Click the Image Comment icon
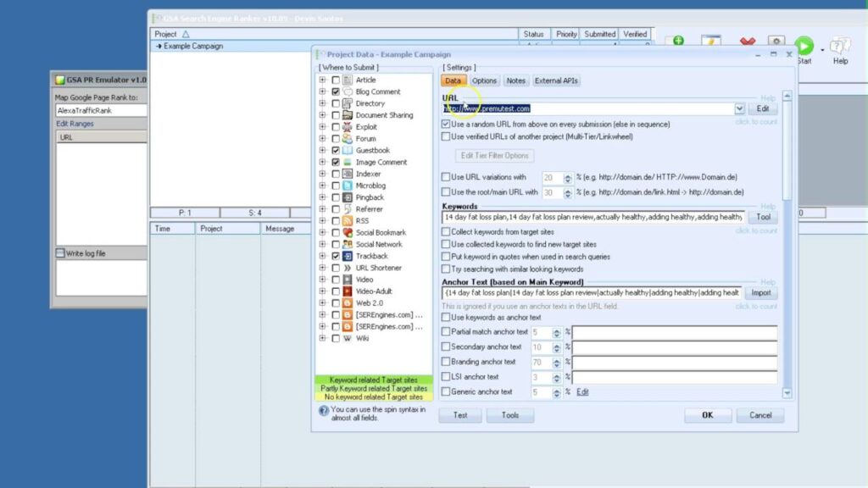Viewport: 868px width, 488px height. tap(348, 162)
